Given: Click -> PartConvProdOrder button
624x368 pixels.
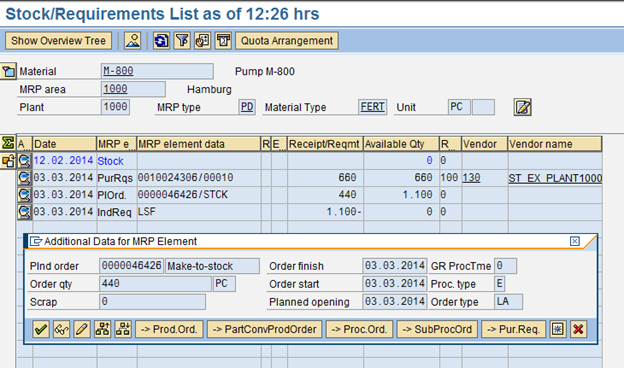Looking at the screenshot, I should click(265, 329).
